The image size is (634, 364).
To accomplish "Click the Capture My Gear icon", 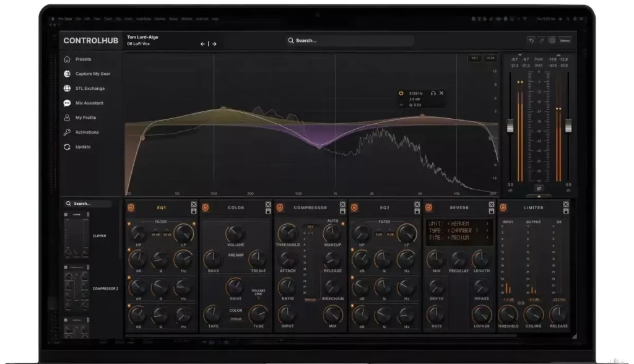I will click(x=67, y=74).
